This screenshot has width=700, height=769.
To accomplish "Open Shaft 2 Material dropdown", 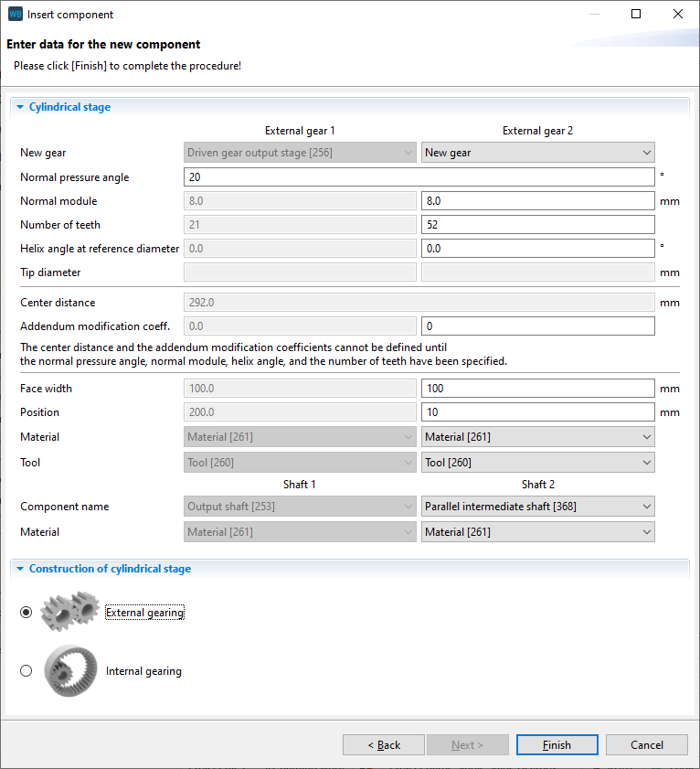I will 537,532.
